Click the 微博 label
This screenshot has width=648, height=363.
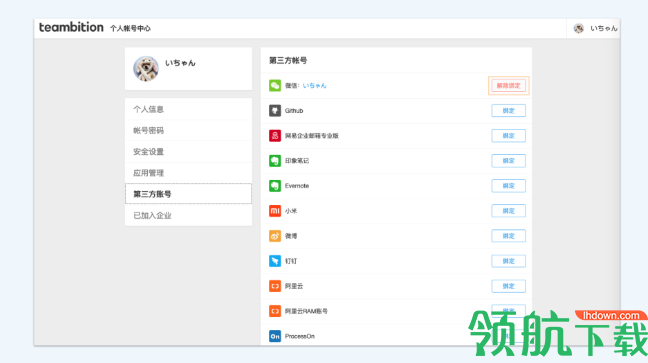point(291,236)
